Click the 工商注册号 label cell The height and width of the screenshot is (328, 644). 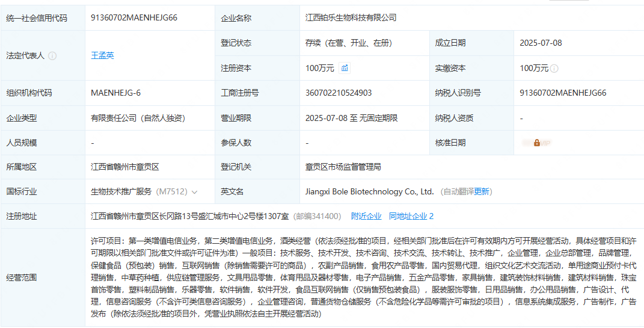pos(257,93)
